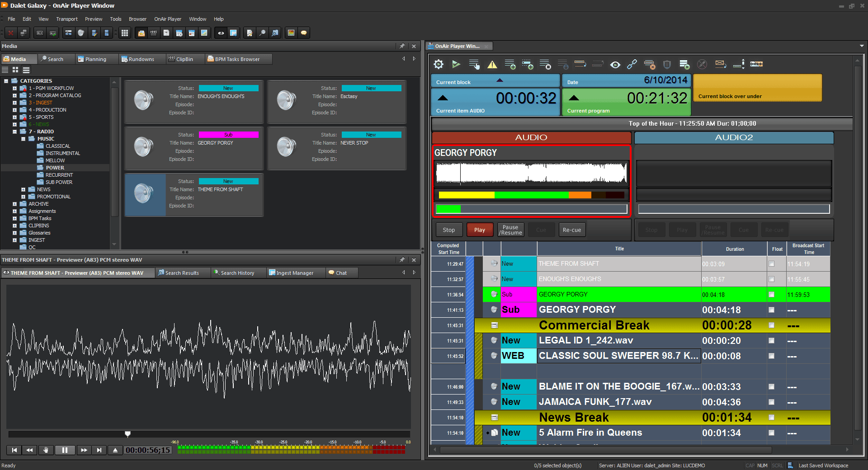Stop the AUDIO player
The width and height of the screenshot is (868, 470).
click(449, 230)
